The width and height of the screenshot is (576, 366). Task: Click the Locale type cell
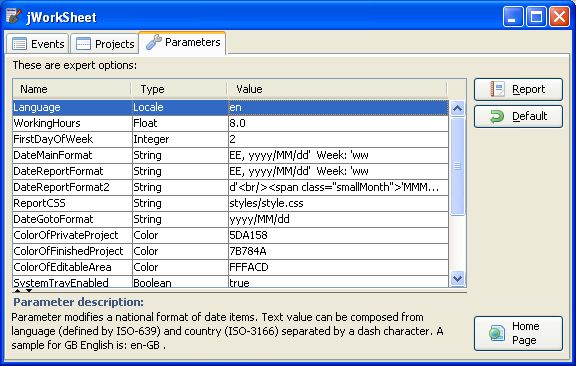180,107
